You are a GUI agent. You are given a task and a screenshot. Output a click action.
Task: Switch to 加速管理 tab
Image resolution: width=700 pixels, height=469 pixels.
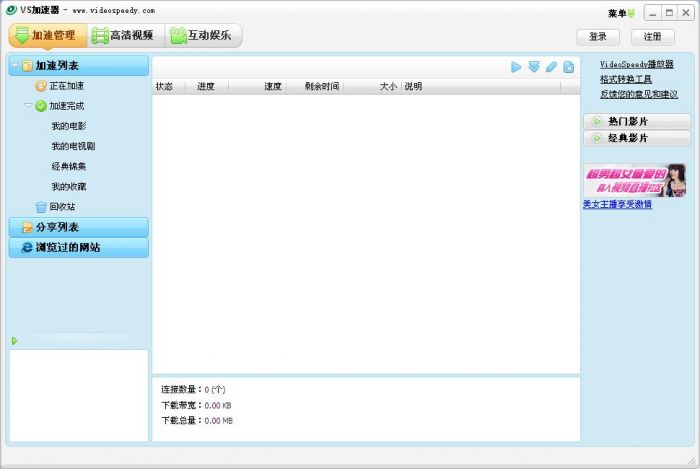(48, 35)
